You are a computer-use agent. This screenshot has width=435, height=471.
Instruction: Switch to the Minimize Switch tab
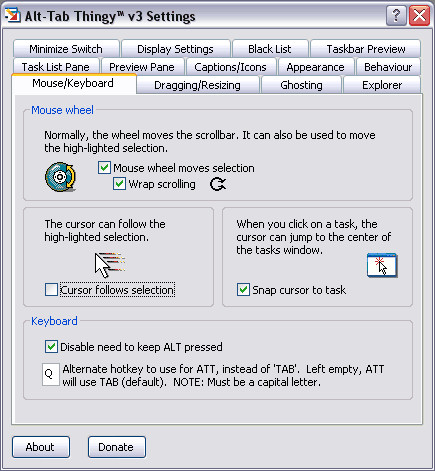coord(66,49)
